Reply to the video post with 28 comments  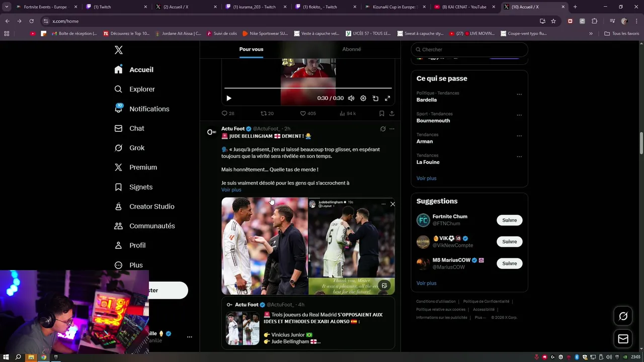coord(228,114)
